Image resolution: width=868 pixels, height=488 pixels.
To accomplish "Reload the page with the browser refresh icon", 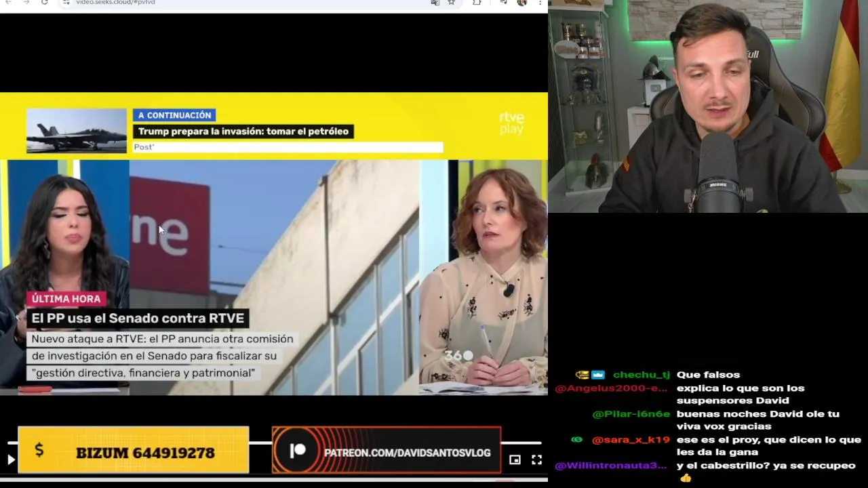I will click(44, 3).
